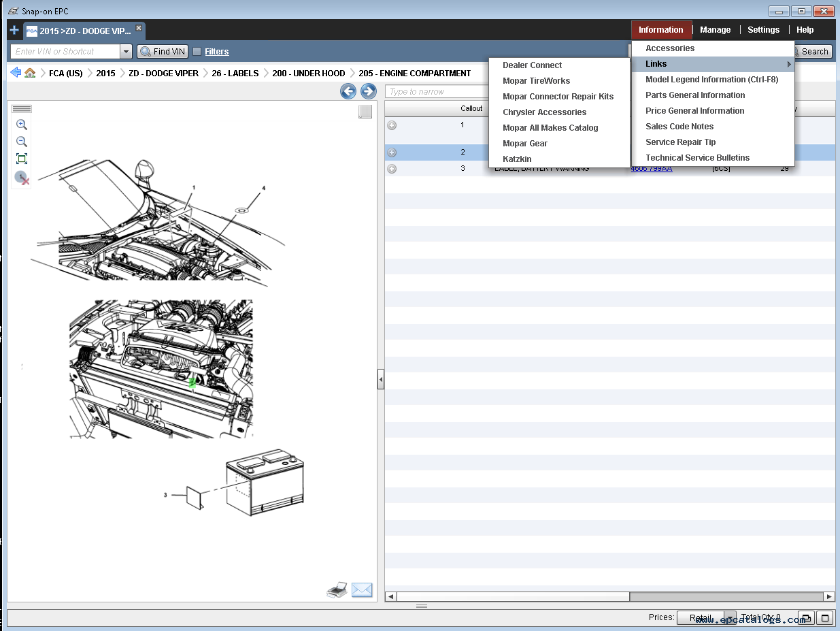Click the home icon in breadcrumb
This screenshot has height=631, width=840.
(x=30, y=73)
